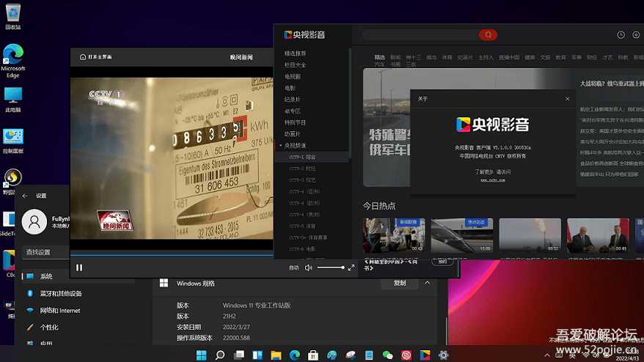Click the back arrow in Settings window
Screen dimensions: 644x362
(25, 196)
